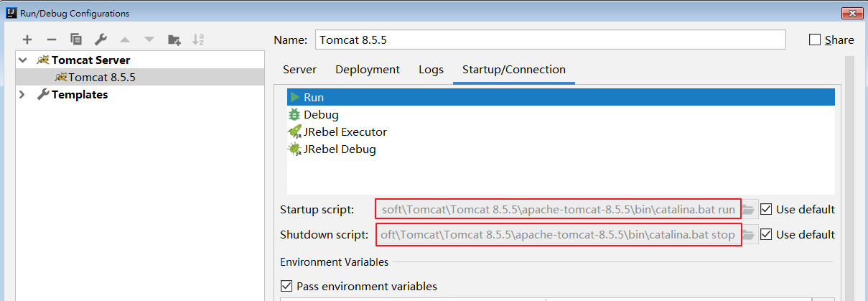
Task: Select the Debug run mode
Action: (320, 115)
